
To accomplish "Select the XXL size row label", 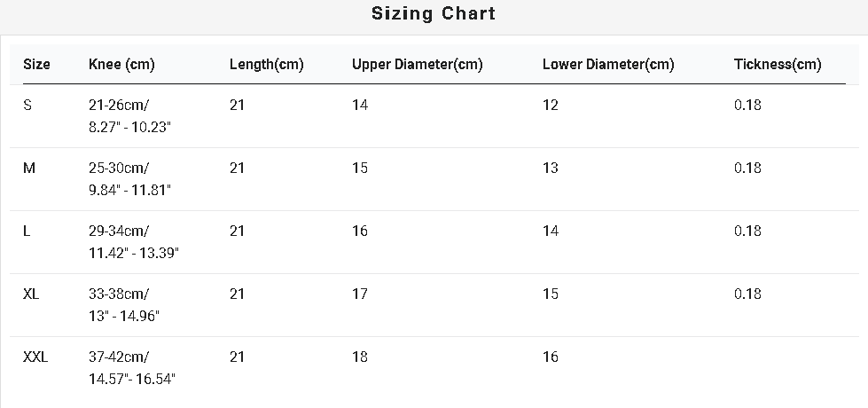I will pos(35,357).
